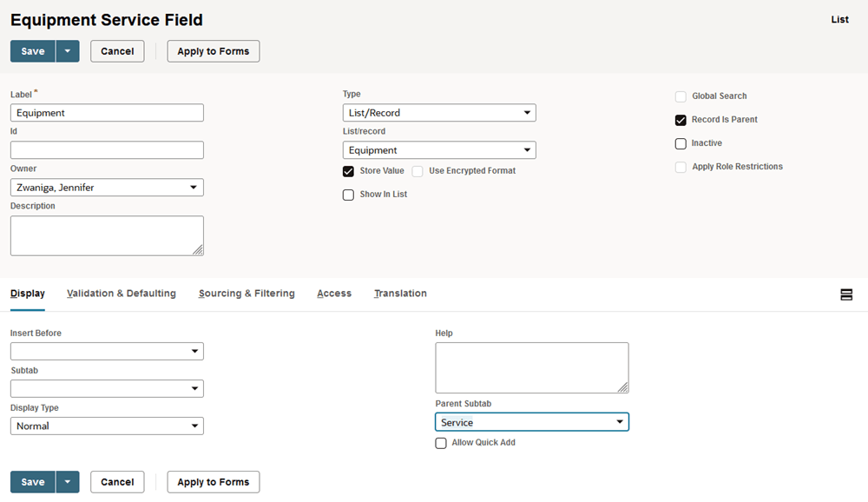Screen dimensions: 868x502
Task: Open the Translation tab
Action: (400, 294)
